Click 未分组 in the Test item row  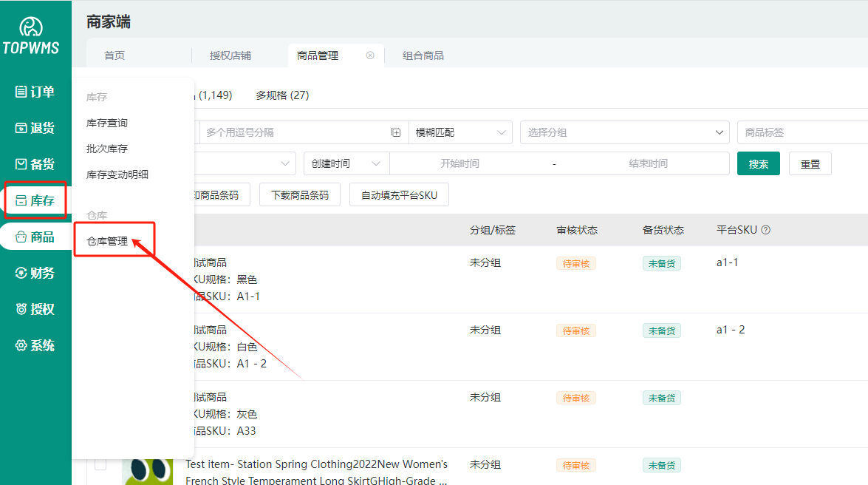(485, 464)
